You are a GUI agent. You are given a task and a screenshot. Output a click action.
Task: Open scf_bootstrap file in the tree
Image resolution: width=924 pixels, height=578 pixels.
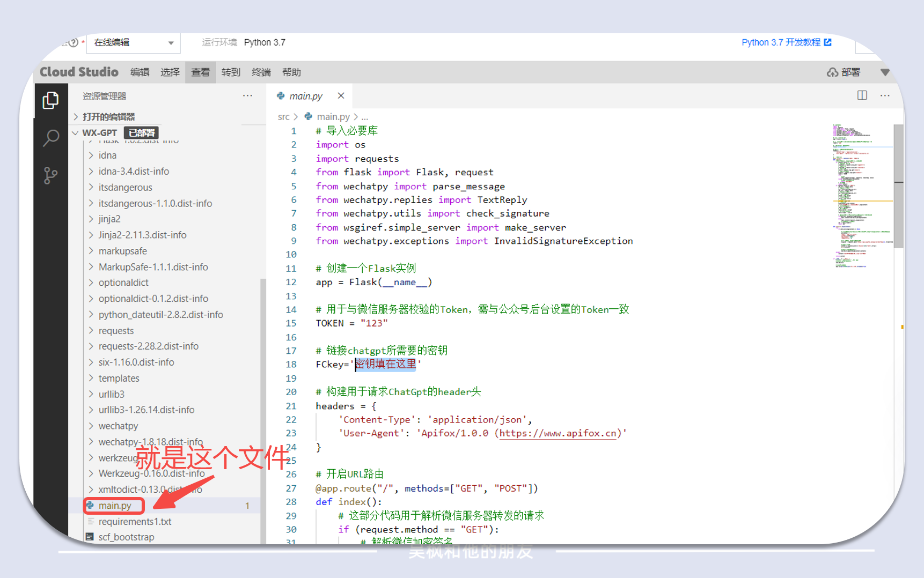coord(126,537)
